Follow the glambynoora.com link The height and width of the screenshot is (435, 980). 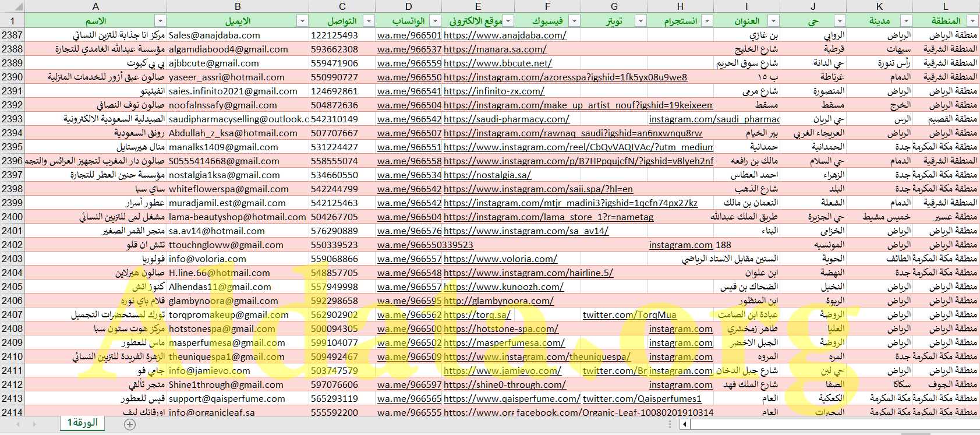tap(498, 300)
